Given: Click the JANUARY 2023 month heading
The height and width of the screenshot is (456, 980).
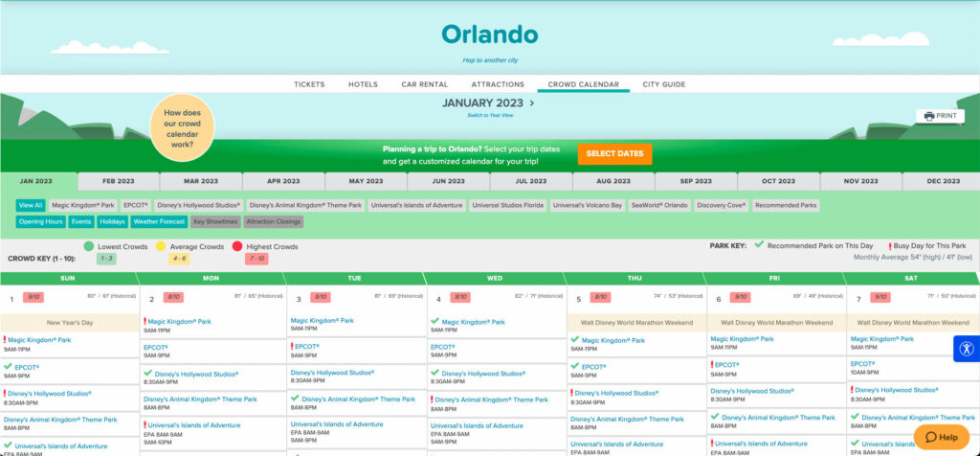Looking at the screenshot, I should [x=483, y=103].
